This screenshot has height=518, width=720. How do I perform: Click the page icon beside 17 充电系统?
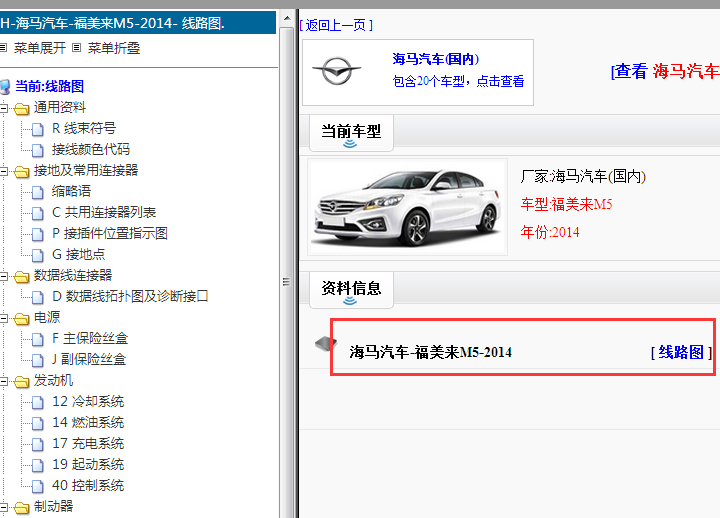[38, 445]
